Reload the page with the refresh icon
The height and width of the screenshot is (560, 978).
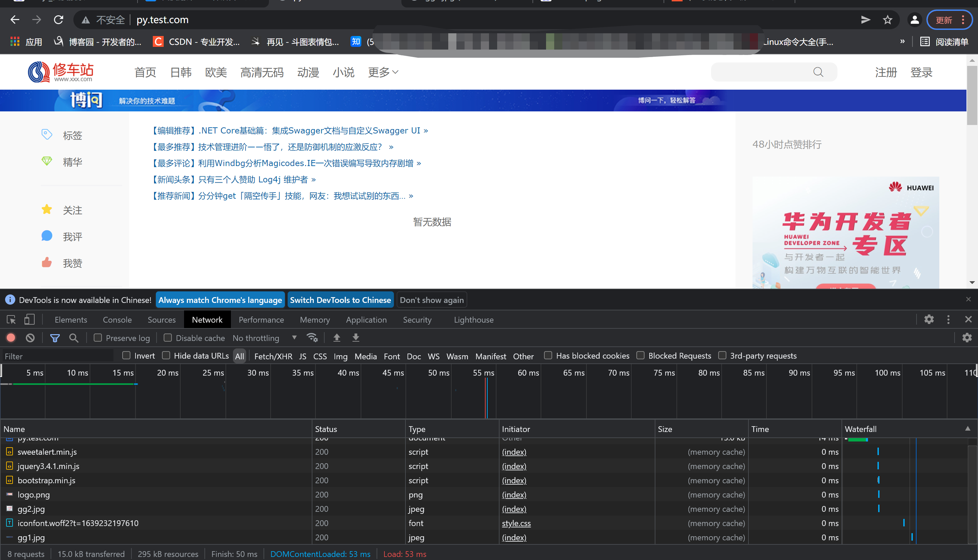coord(58,20)
